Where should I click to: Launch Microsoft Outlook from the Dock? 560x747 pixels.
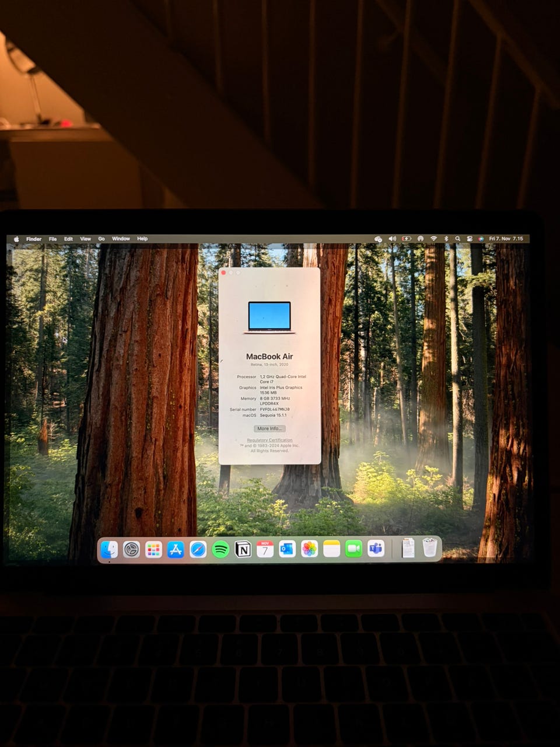(x=287, y=549)
